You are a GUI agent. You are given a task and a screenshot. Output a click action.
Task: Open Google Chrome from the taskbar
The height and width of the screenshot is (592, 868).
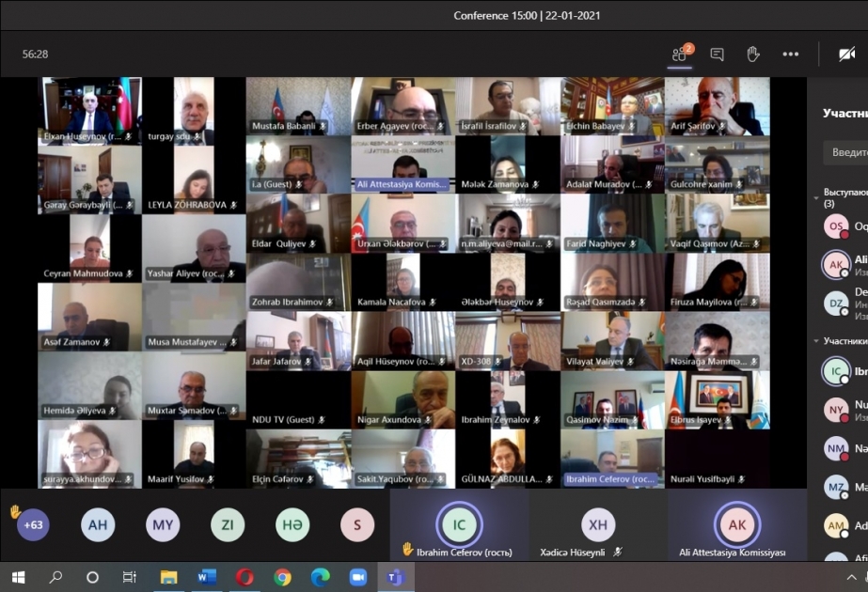tap(282, 578)
